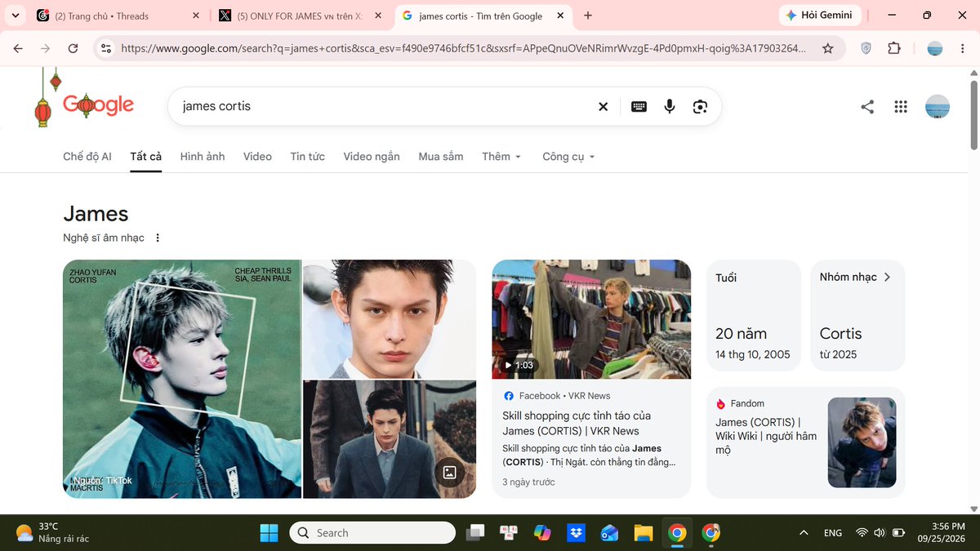Search by image with Google Lens icon
Image resolution: width=980 pixels, height=551 pixels.
click(x=700, y=106)
